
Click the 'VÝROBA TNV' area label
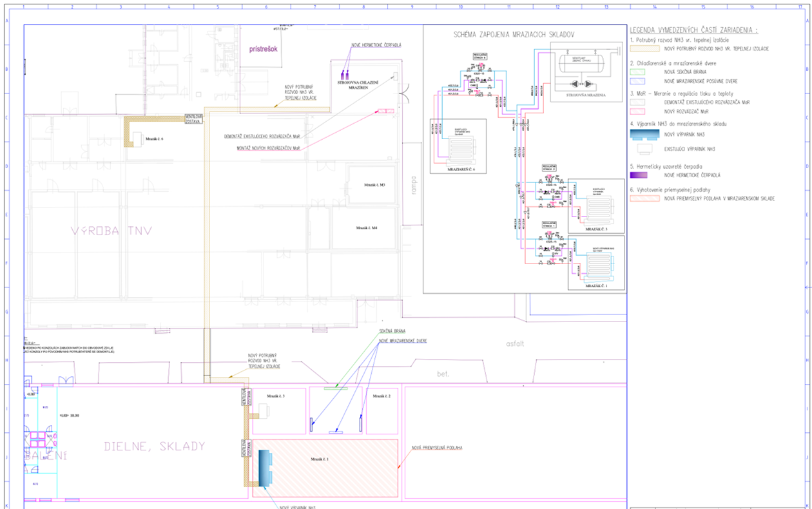[111, 231]
